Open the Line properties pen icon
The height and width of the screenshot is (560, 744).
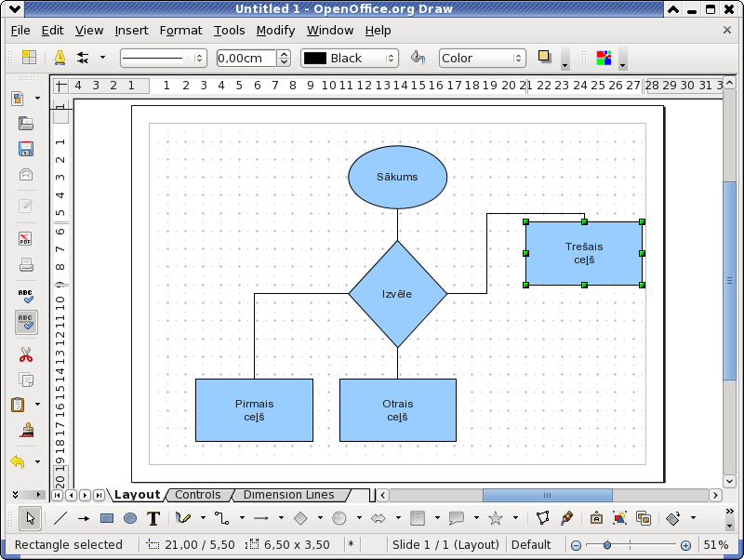tap(60, 58)
